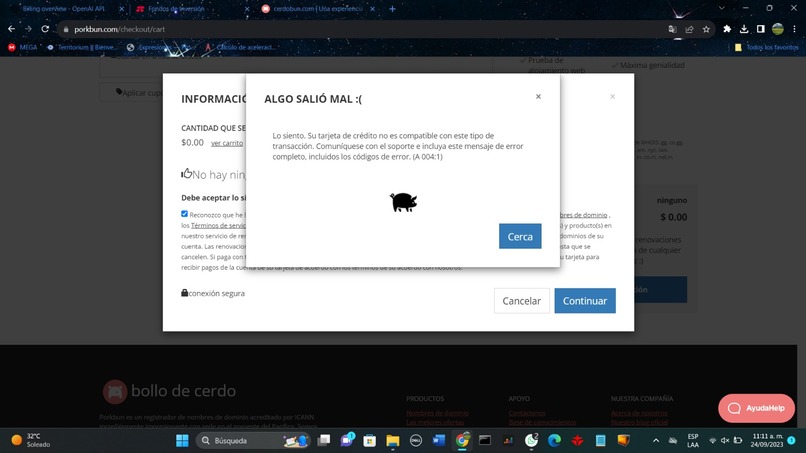Toggle the 'Reconozco que he leído' checkbox
Viewport: 806px width, 453px height.
point(184,214)
